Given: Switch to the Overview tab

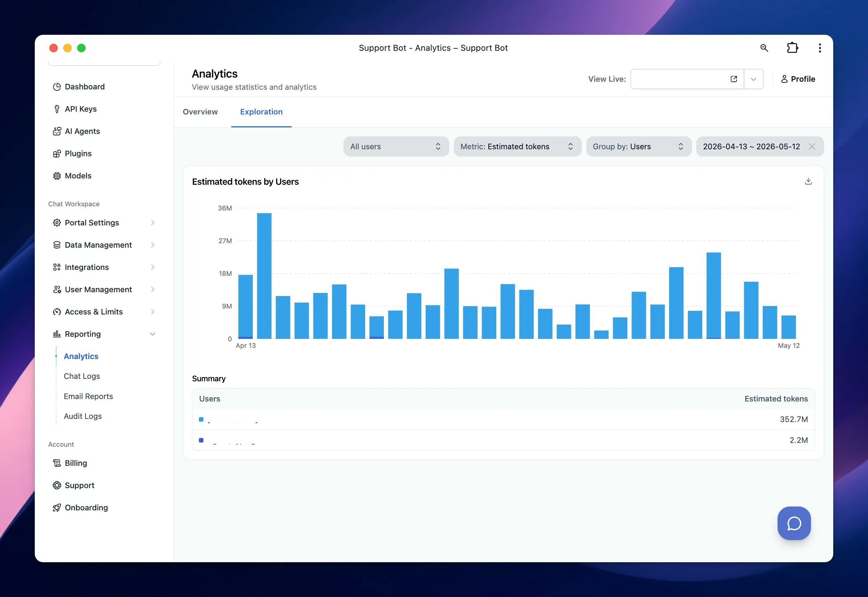Looking at the screenshot, I should (x=200, y=112).
